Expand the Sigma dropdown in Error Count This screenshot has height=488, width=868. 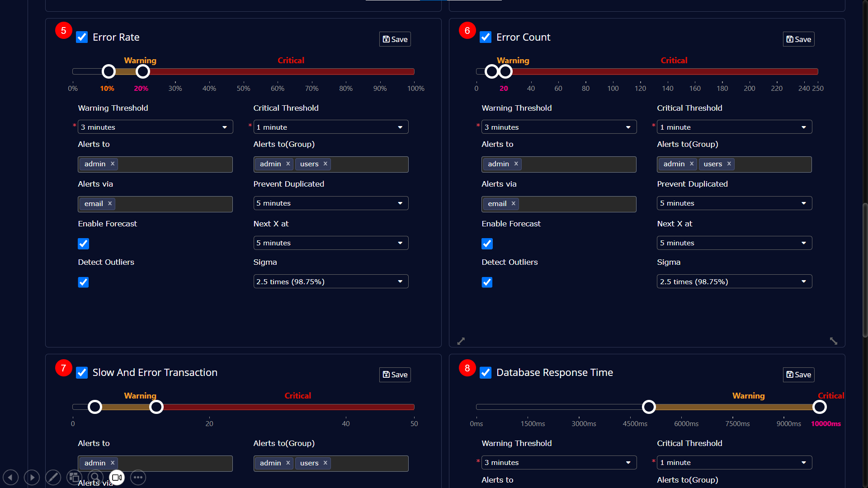(734, 282)
